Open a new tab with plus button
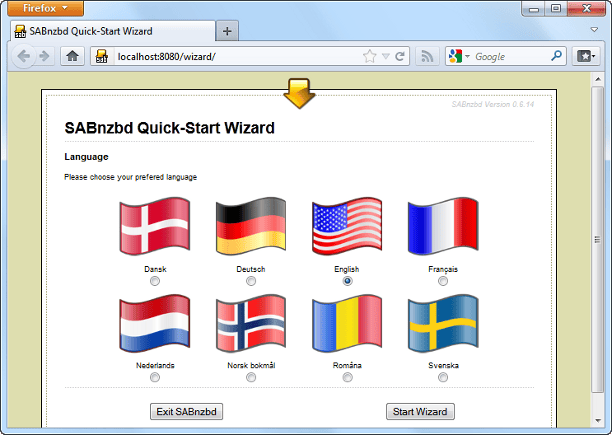The width and height of the screenshot is (612, 435). [227, 31]
